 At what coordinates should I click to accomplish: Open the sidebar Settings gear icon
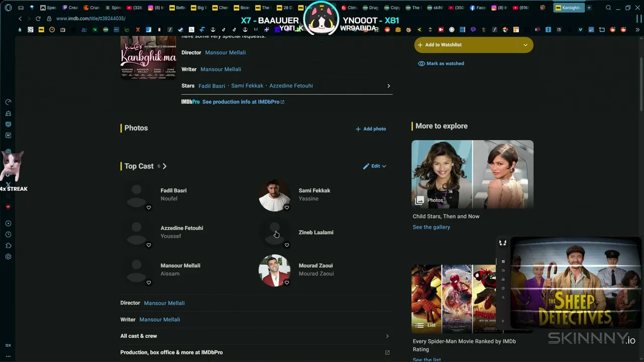click(x=8, y=256)
